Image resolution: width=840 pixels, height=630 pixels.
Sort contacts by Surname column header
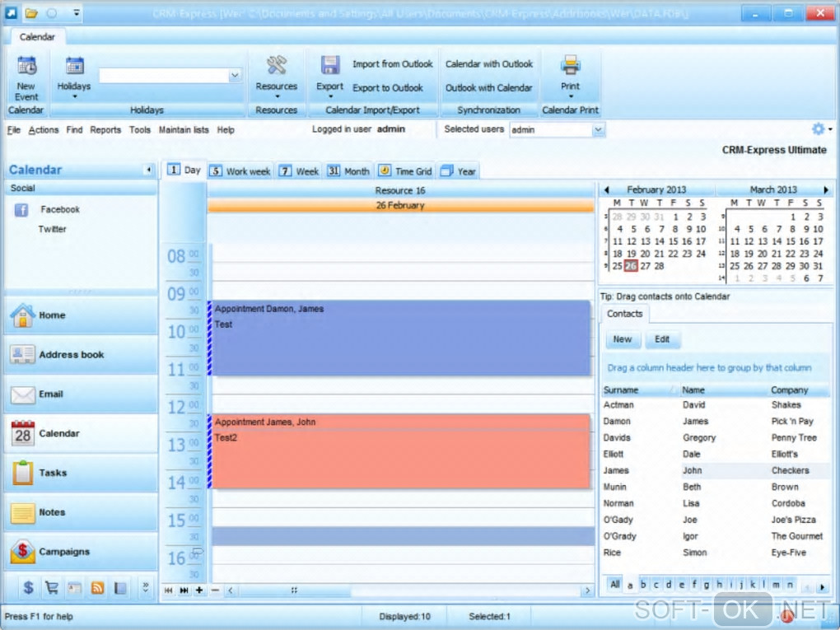tap(640, 390)
